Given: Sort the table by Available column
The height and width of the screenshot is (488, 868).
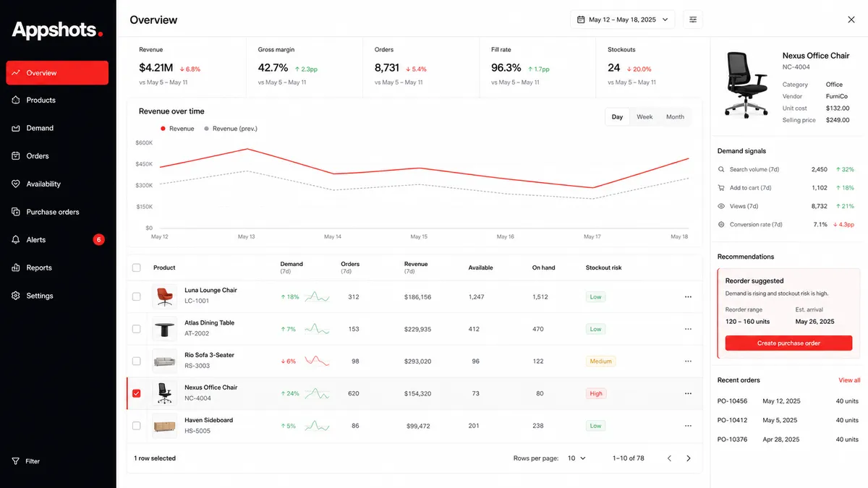Looking at the screenshot, I should pyautogui.click(x=480, y=267).
